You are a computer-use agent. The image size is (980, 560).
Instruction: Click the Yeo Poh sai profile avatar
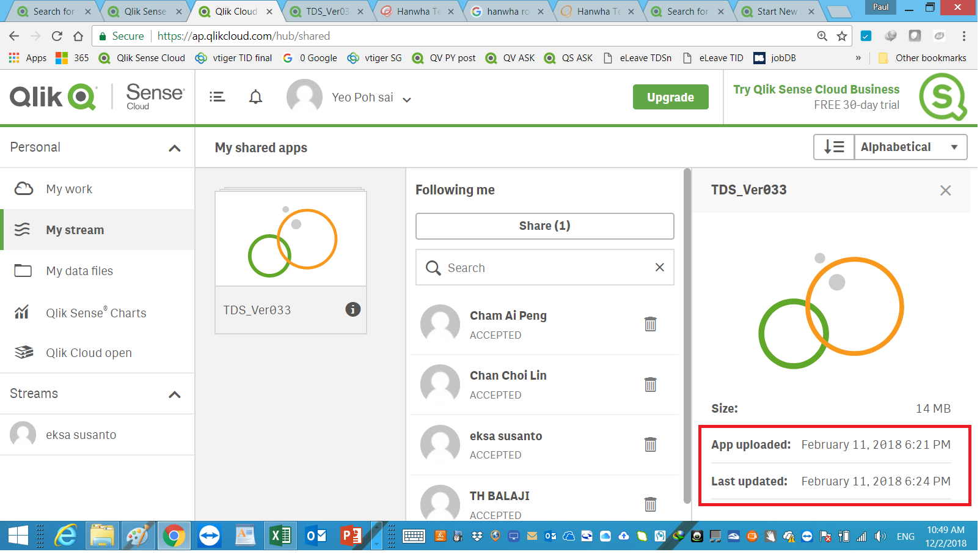pos(304,97)
